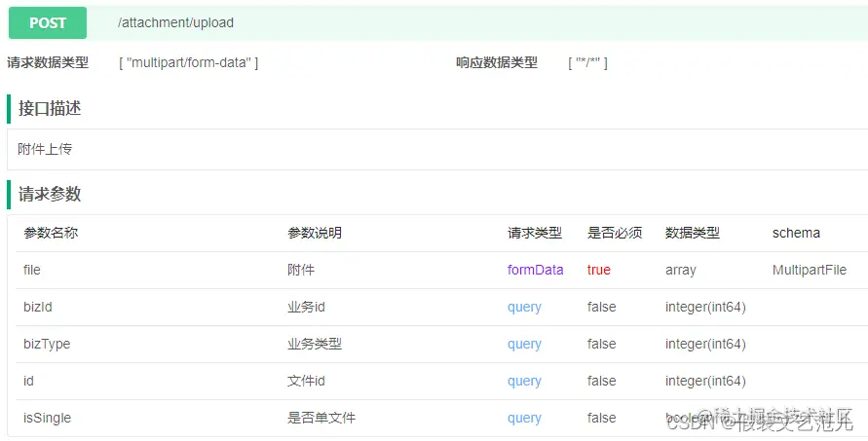Click the 响应数据类型 label
The height and width of the screenshot is (441, 868).
pyautogui.click(x=497, y=62)
